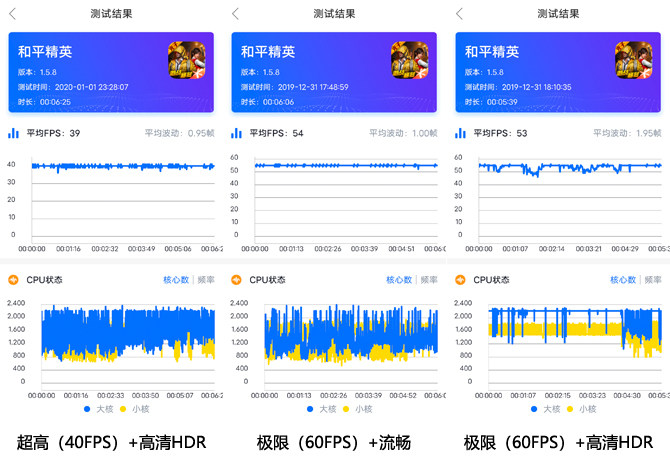Tap 平均波动: 0.95帧 value

point(179,133)
